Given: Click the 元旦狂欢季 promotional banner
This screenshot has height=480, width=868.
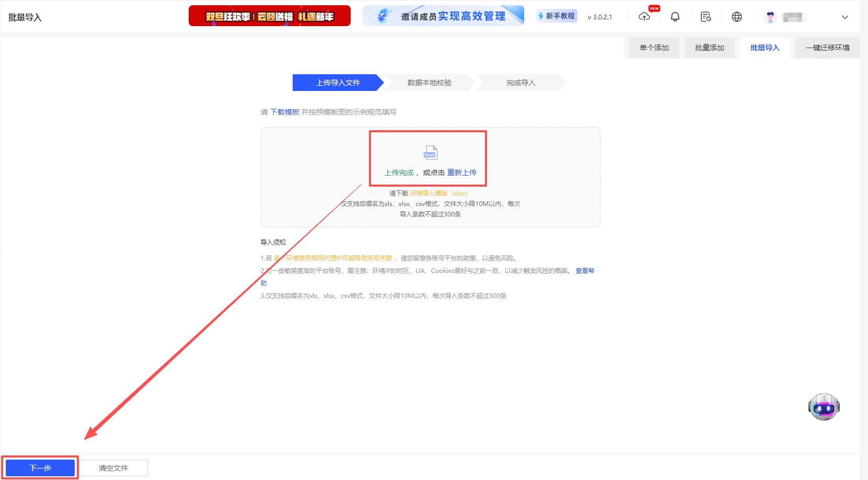Looking at the screenshot, I should click(x=269, y=16).
